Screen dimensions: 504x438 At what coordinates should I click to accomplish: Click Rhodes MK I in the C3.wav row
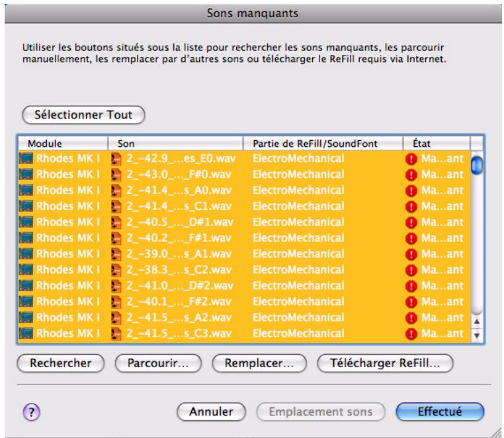point(68,333)
